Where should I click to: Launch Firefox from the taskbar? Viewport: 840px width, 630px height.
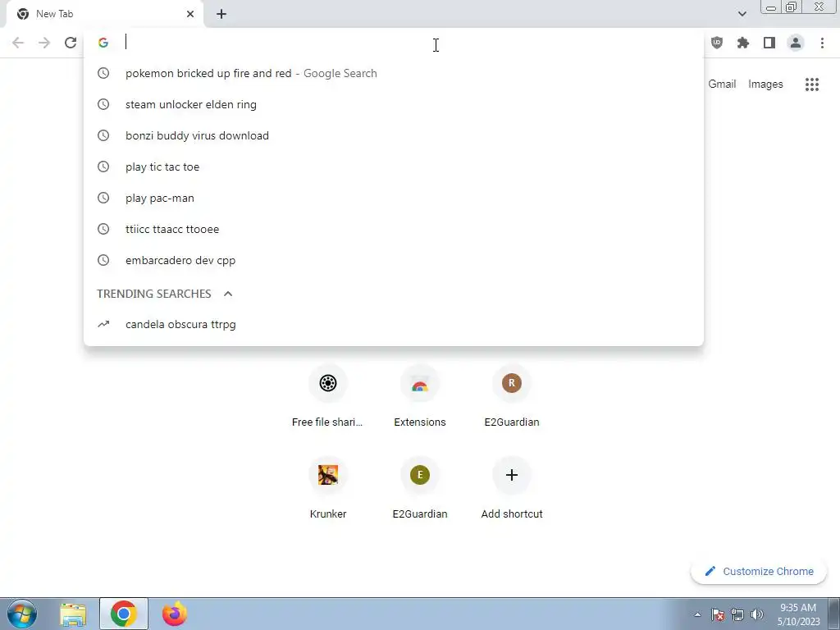tap(175, 614)
